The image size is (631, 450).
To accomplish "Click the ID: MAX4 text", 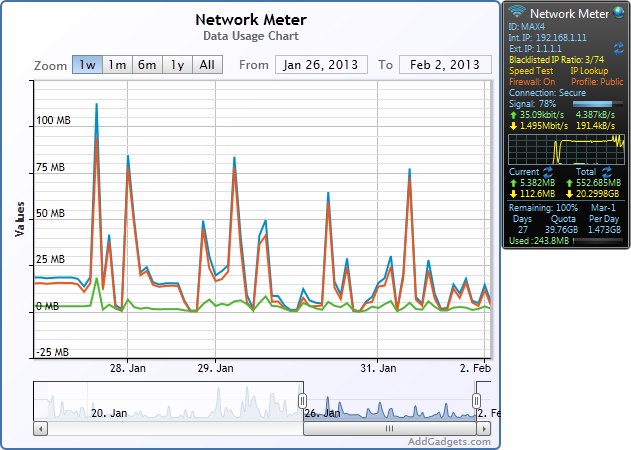I will (x=526, y=27).
